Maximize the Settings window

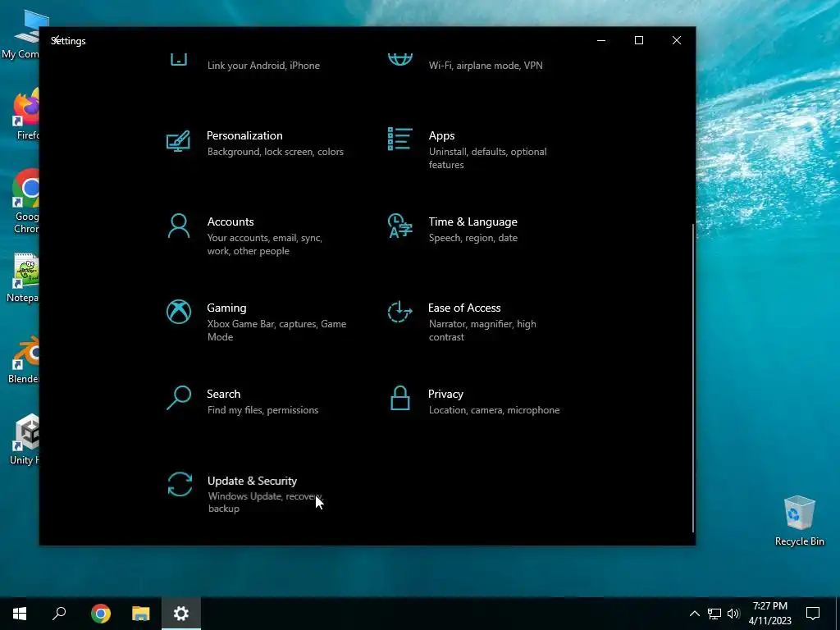[x=638, y=40]
